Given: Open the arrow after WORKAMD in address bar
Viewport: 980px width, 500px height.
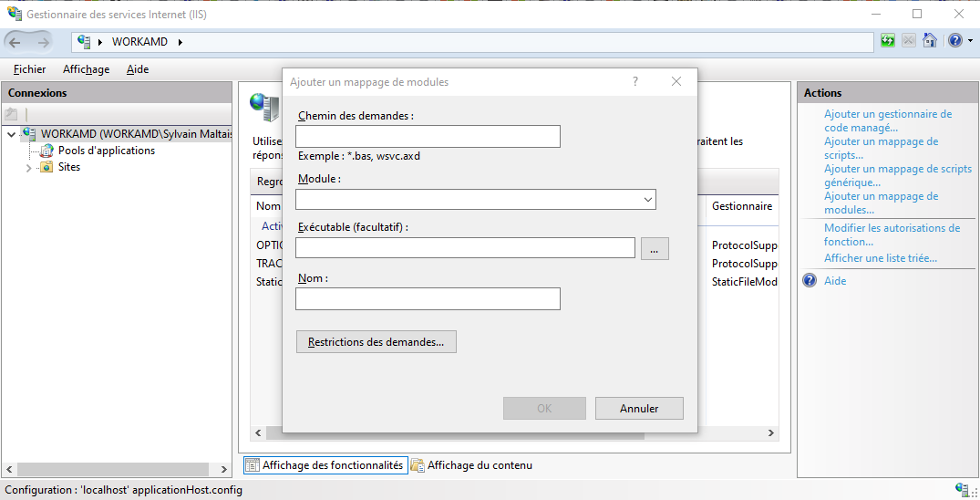Looking at the screenshot, I should click(x=181, y=42).
